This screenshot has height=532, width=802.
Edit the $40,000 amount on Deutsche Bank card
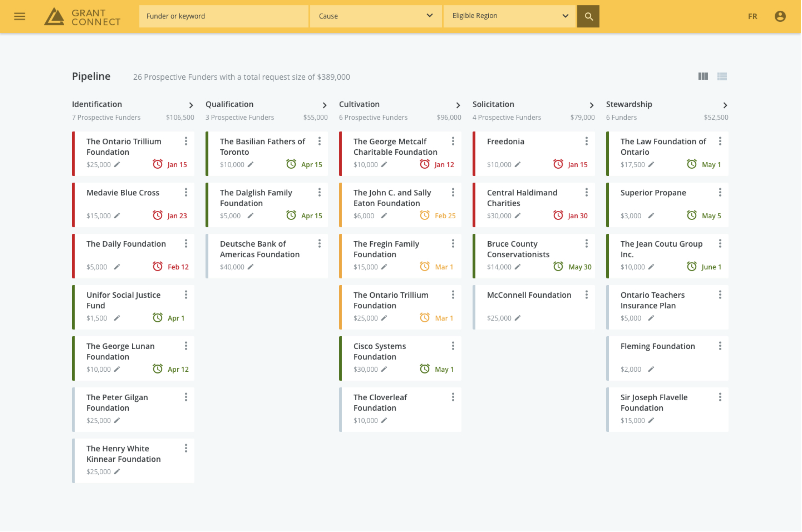pos(251,267)
